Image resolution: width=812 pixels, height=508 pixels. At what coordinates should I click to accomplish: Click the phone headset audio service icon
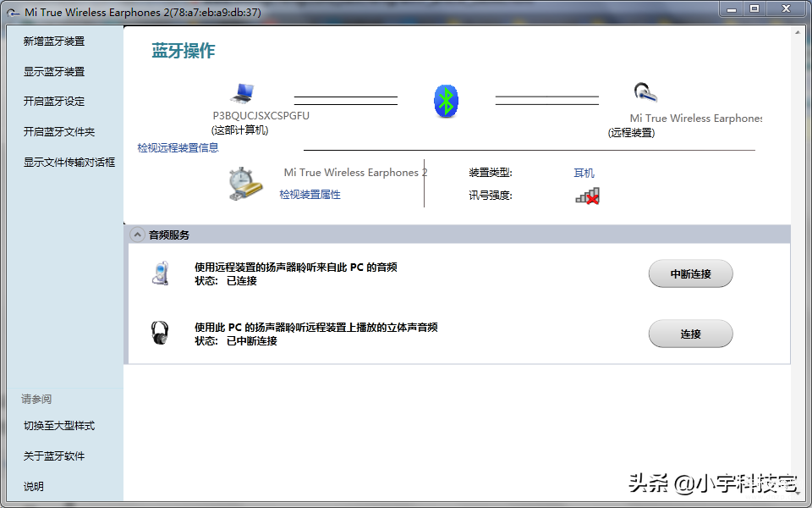point(160,273)
